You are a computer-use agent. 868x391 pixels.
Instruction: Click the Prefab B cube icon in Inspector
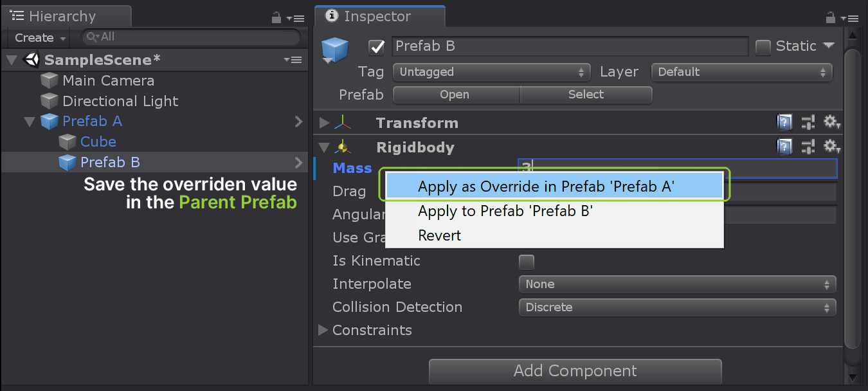335,50
